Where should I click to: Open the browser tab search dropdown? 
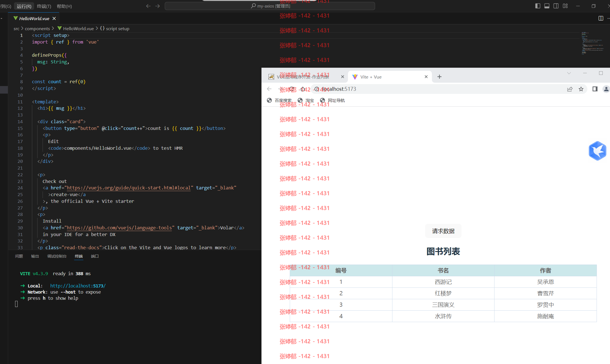point(569,73)
